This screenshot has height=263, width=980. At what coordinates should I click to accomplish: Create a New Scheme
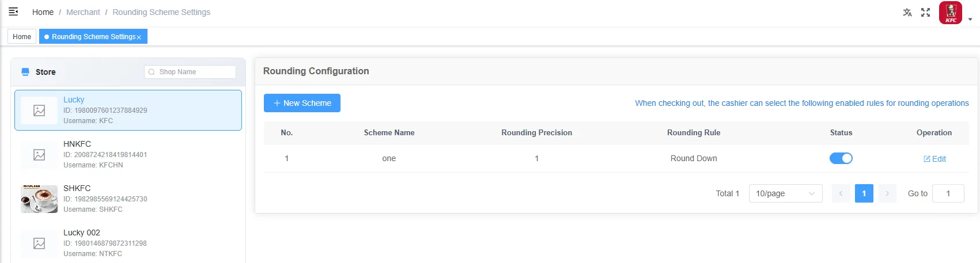(302, 103)
